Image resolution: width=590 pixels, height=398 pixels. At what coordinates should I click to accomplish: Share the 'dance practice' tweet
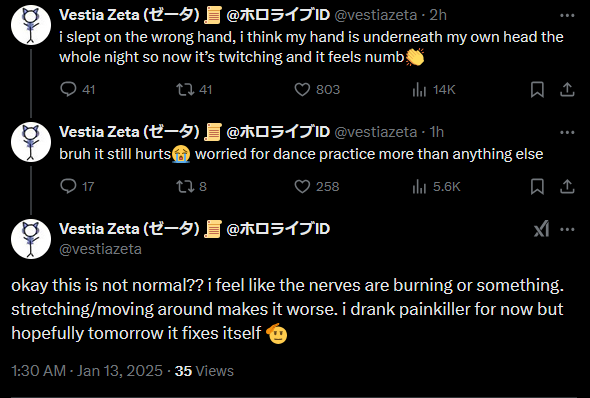point(567,187)
